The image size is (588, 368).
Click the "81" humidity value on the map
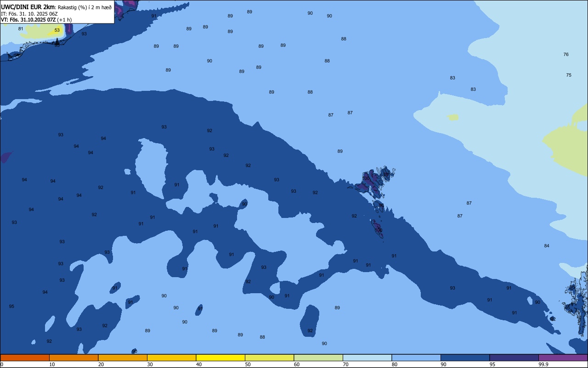[x=21, y=28]
